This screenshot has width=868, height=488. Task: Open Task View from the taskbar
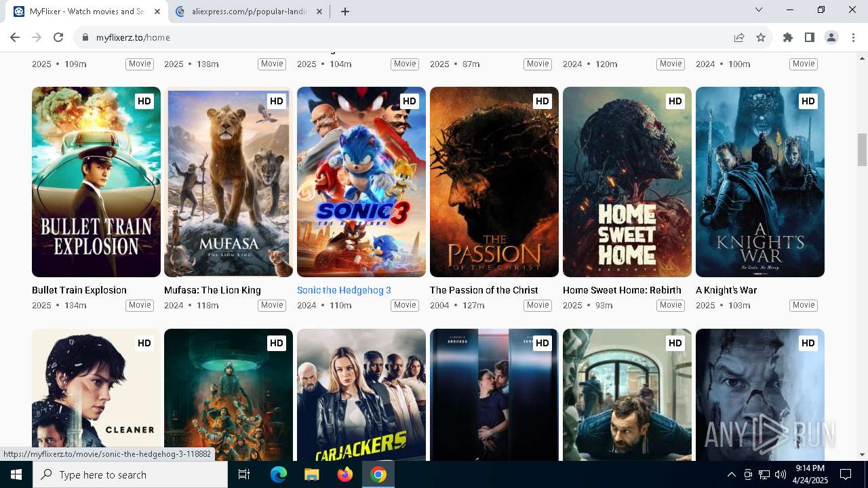pos(244,474)
